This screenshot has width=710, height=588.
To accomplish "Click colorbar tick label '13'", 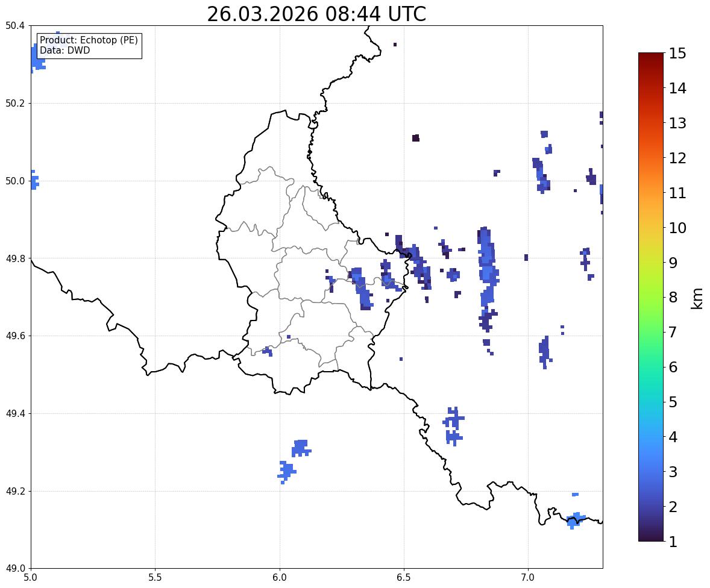I will click(677, 123).
